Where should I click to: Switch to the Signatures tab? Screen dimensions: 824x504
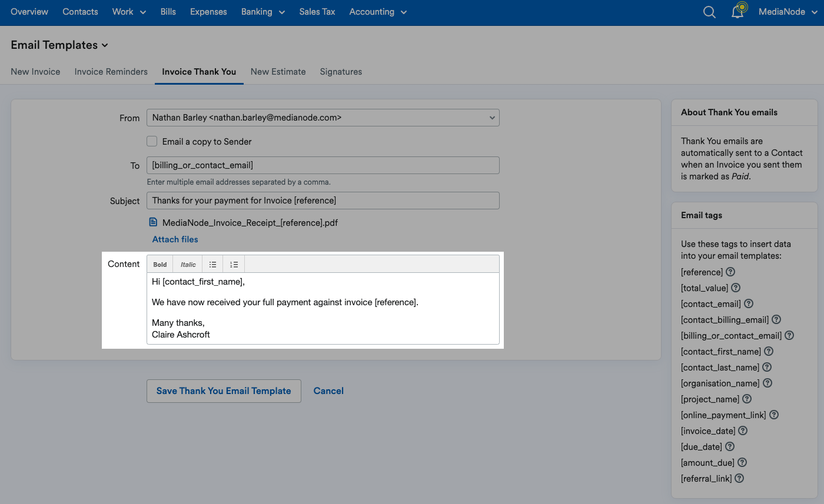tap(341, 72)
